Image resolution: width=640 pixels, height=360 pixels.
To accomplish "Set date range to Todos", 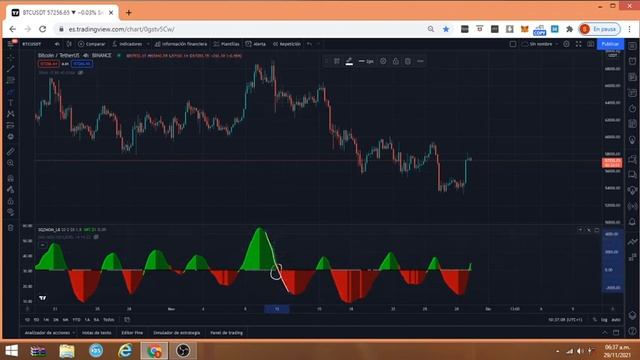I will 109,320.
